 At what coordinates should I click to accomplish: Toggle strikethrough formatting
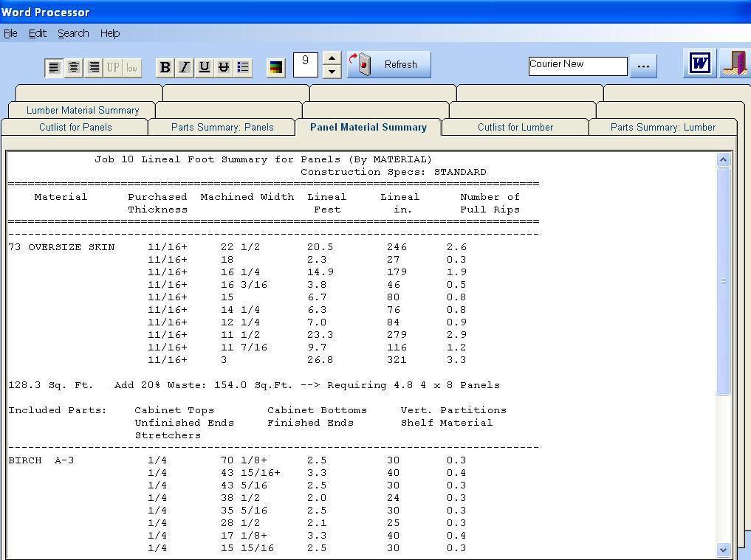tap(224, 67)
